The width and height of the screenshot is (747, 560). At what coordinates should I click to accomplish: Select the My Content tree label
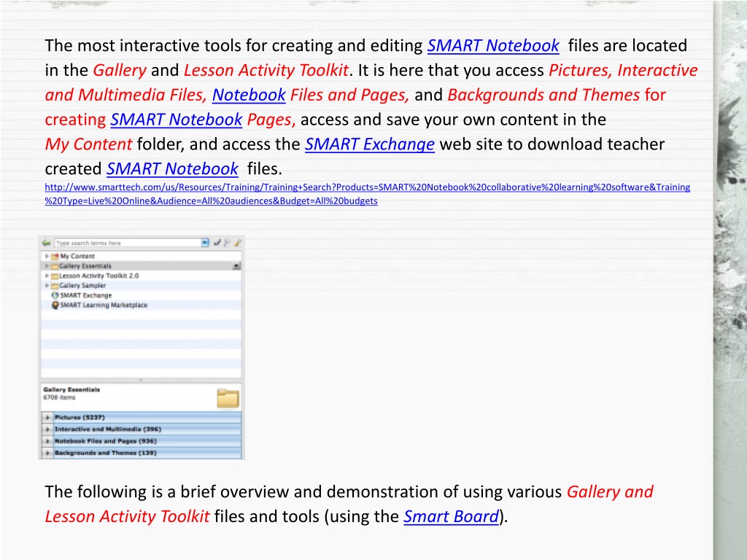(77, 256)
